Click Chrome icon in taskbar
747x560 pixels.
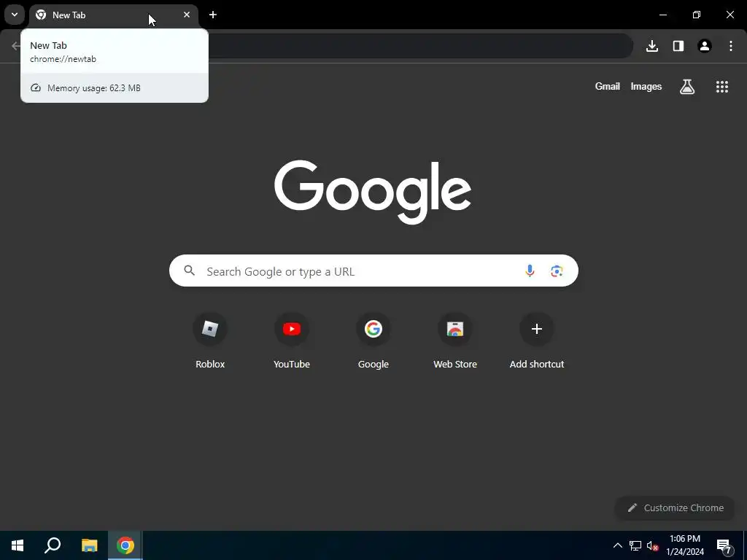click(125, 545)
